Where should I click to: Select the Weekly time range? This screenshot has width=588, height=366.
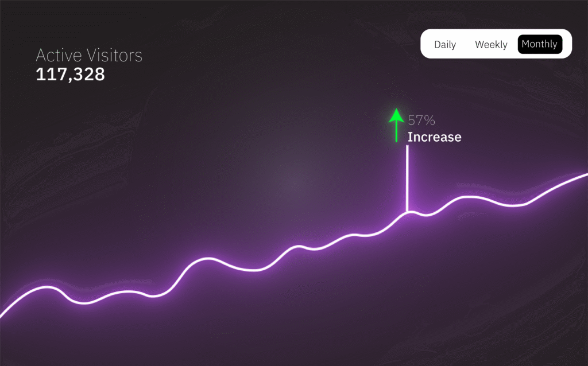tap(491, 45)
